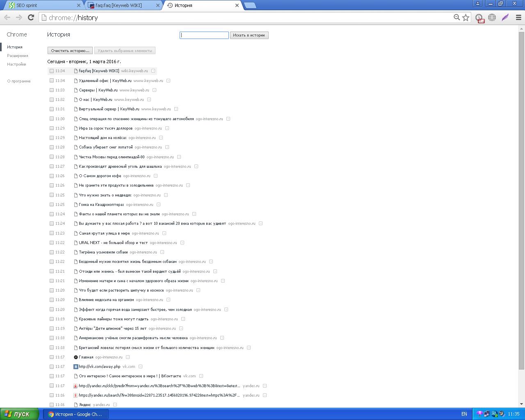Check 'Влияние недосыпа на организм' checkbox
Image resolution: width=525 pixels, height=420 pixels.
tap(52, 300)
